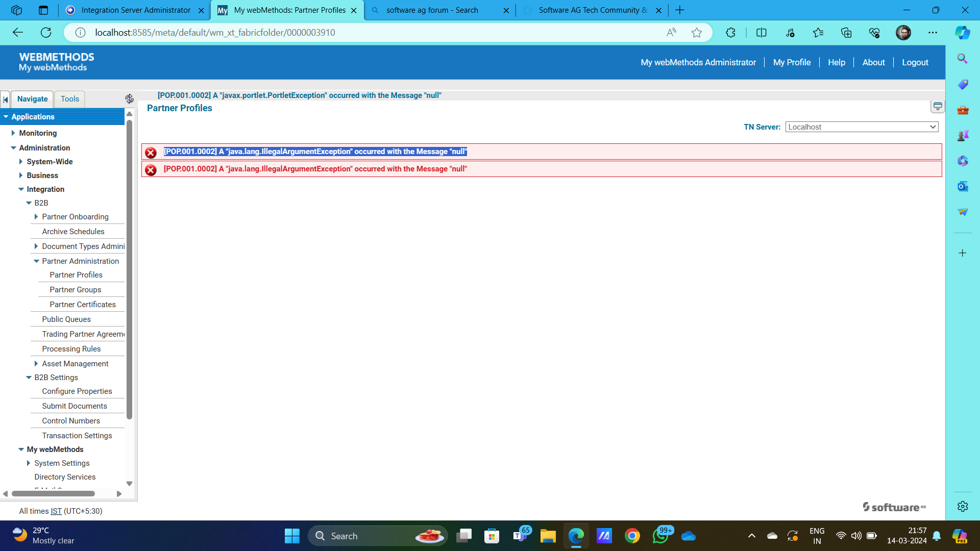Open the Copilot sidebar icon

click(962, 33)
